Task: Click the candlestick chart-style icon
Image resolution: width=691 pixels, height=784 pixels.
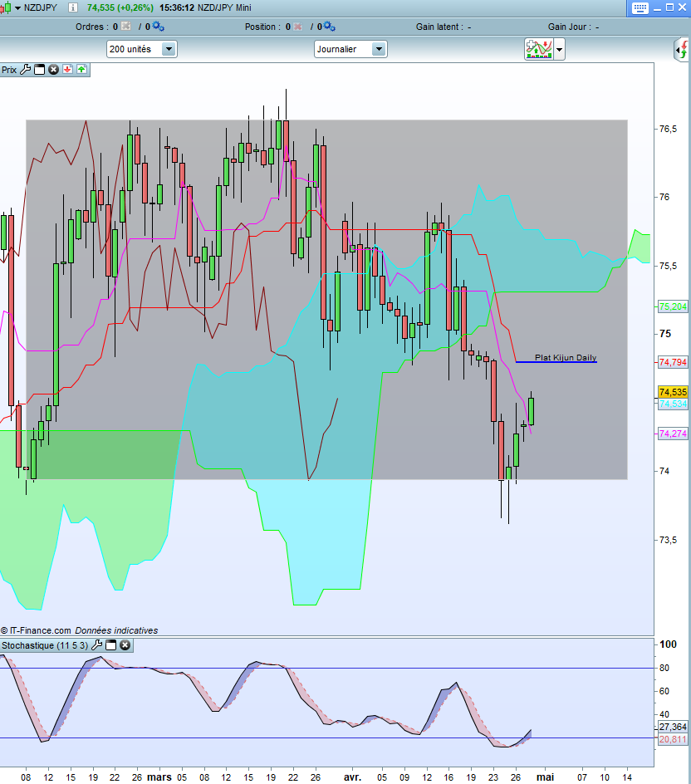Action: (x=6, y=8)
